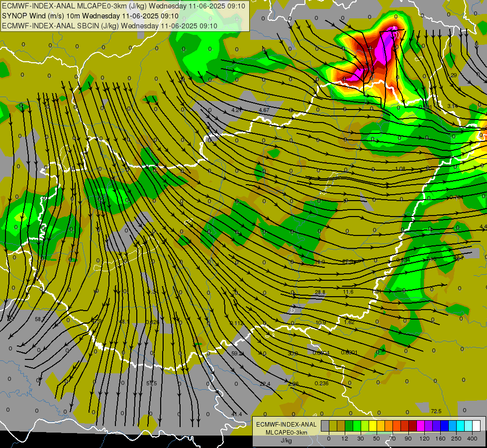Screen dimensions: 487x448
Task: Click the map value 1.62
Action: click(x=349, y=322)
